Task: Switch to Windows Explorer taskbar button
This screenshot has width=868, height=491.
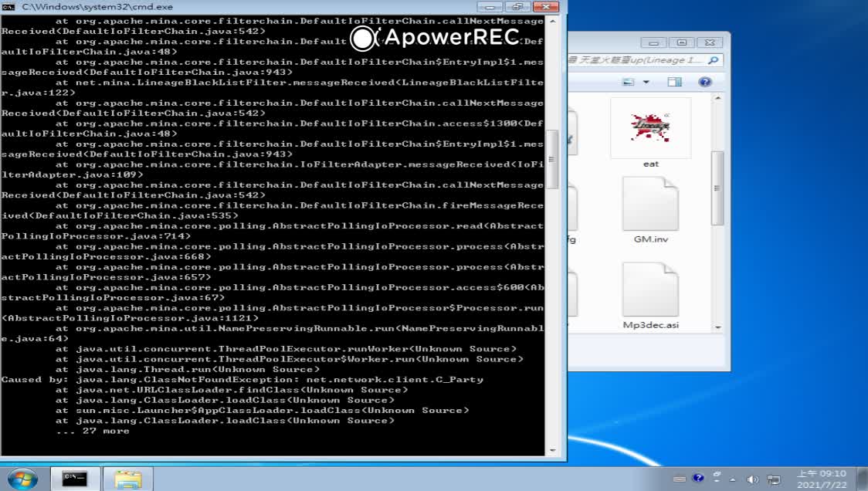Action: click(x=128, y=479)
